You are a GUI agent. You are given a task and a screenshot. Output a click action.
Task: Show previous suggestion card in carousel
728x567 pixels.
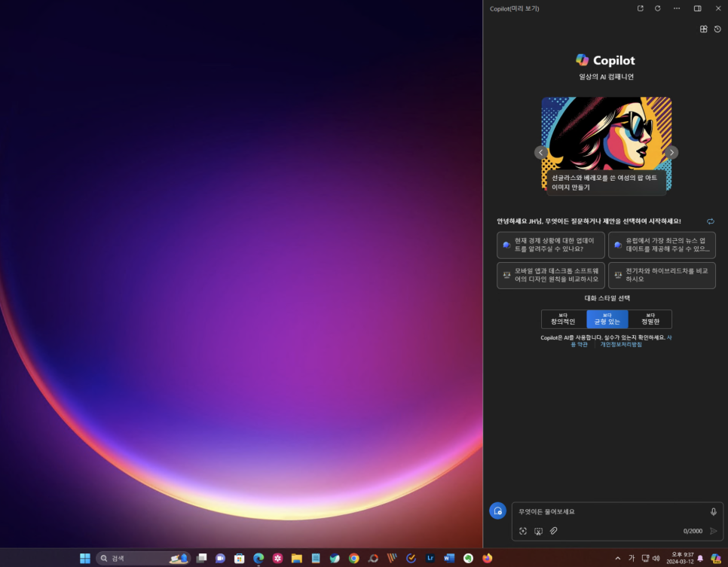541,152
